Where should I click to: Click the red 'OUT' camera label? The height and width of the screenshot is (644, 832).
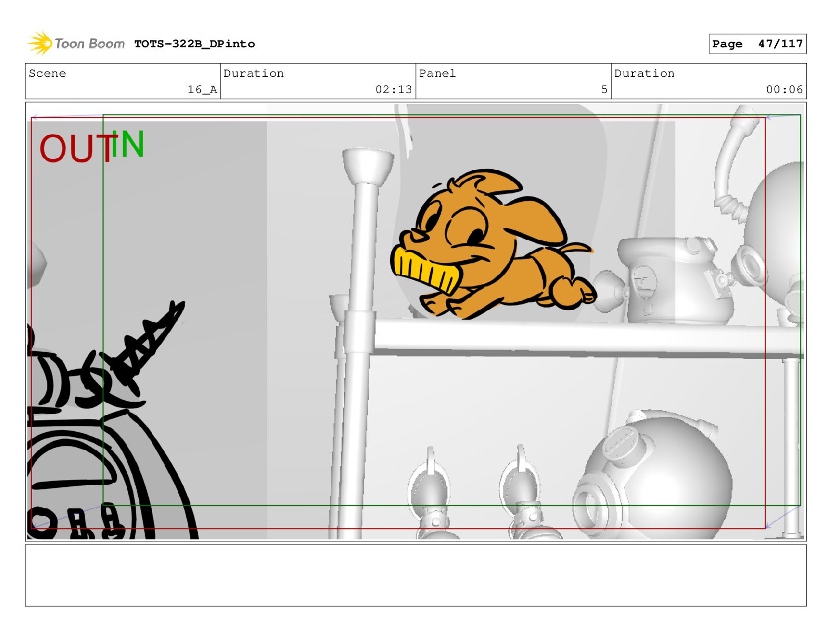point(78,149)
